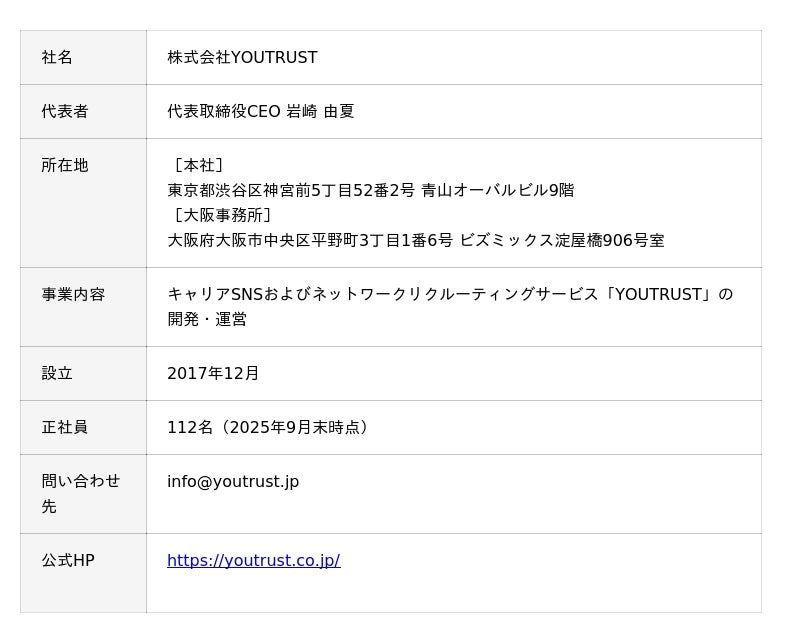
Task: Click the 設立 row label
Action: coord(57,373)
